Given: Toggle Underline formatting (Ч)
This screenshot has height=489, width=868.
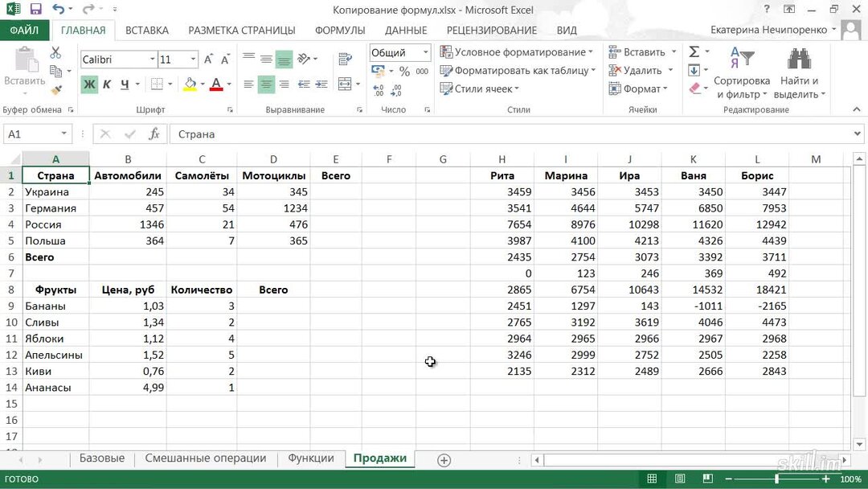Looking at the screenshot, I should coord(125,84).
